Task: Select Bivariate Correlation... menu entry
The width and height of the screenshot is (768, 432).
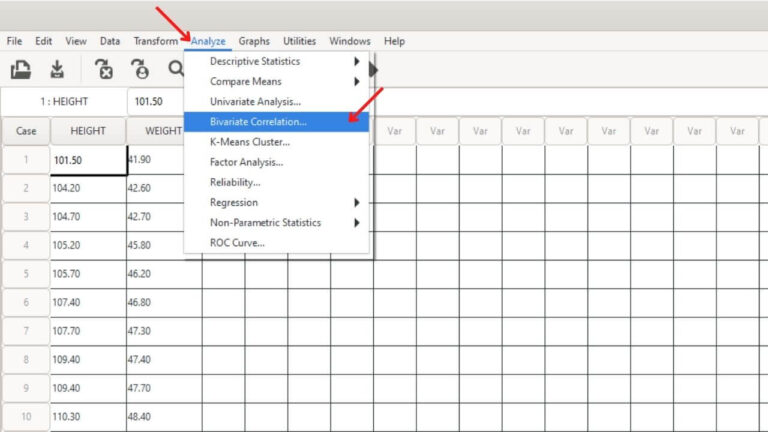Action: pyautogui.click(x=276, y=121)
